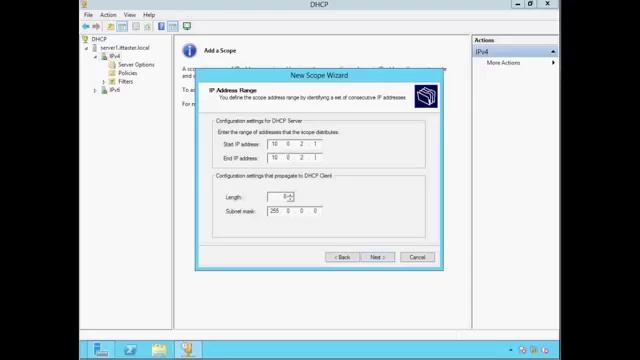This screenshot has width=640, height=360.
Task: Collapse the IPv4 Actions section
Action: (x=553, y=52)
